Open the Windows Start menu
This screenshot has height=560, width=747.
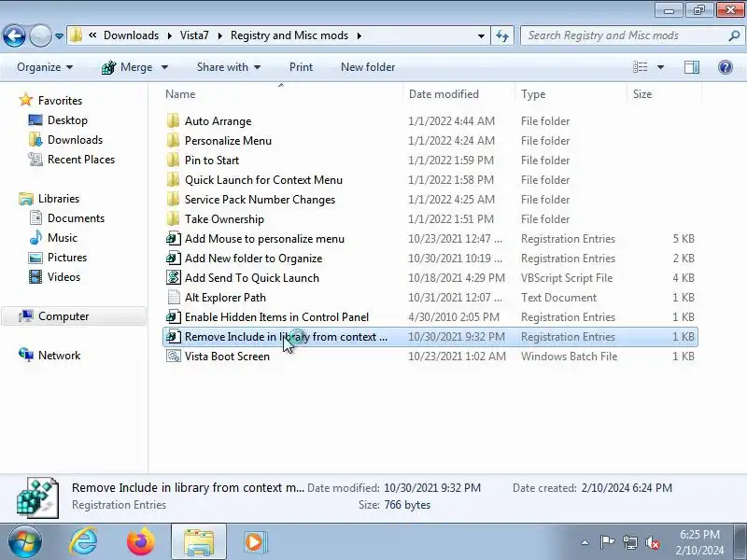(x=24, y=542)
